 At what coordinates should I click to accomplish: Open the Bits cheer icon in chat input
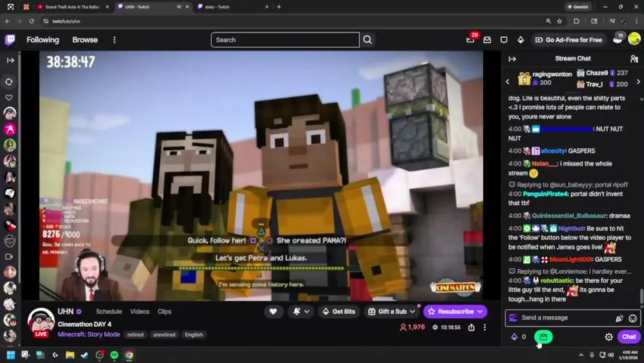(619, 318)
